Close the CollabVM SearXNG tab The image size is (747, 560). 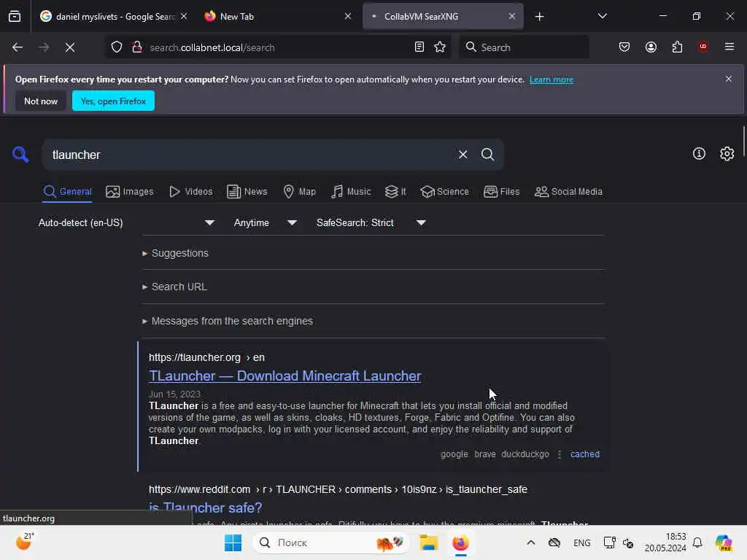(x=512, y=16)
